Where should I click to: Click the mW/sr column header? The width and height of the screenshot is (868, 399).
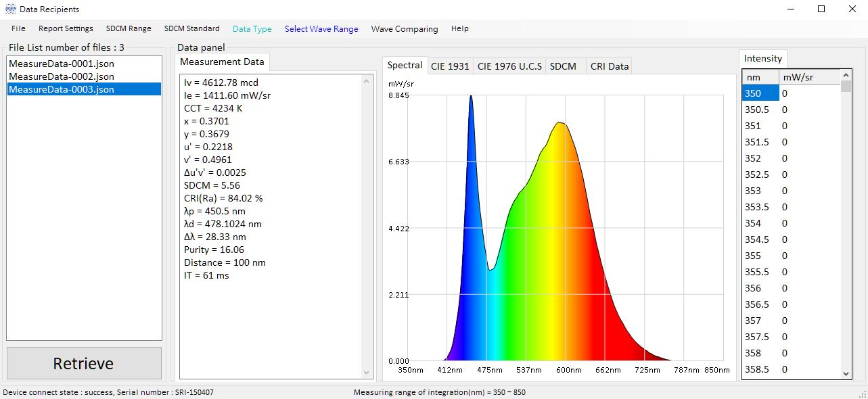808,77
